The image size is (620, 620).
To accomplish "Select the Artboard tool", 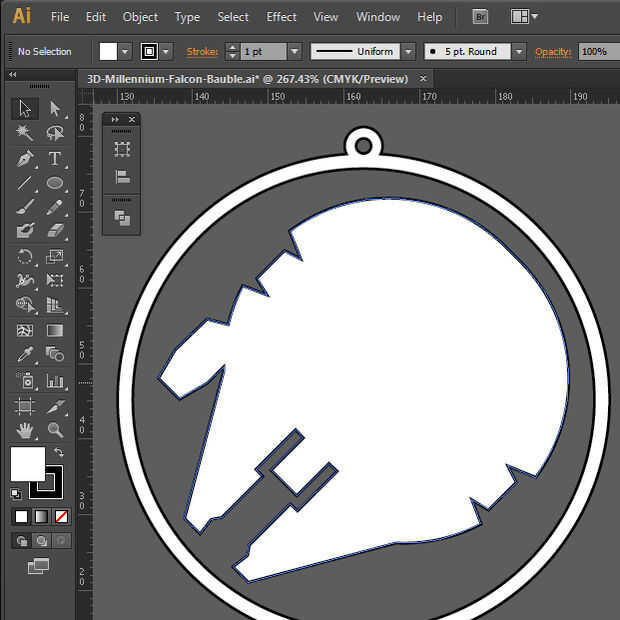I will (25, 406).
